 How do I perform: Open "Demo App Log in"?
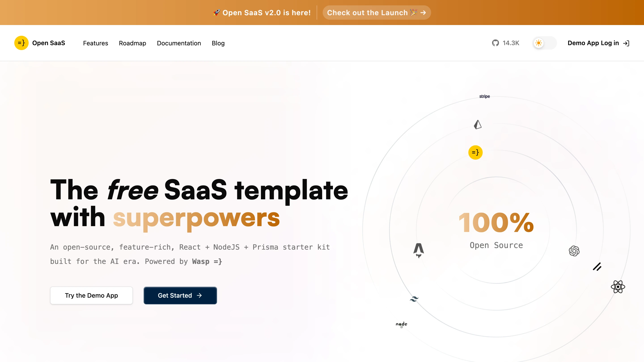593,43
